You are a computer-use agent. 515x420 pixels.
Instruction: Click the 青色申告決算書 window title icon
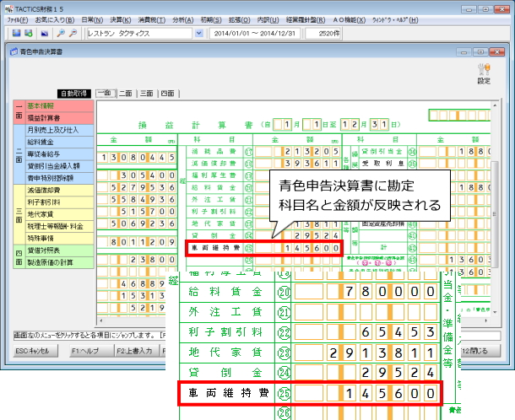click(x=14, y=51)
